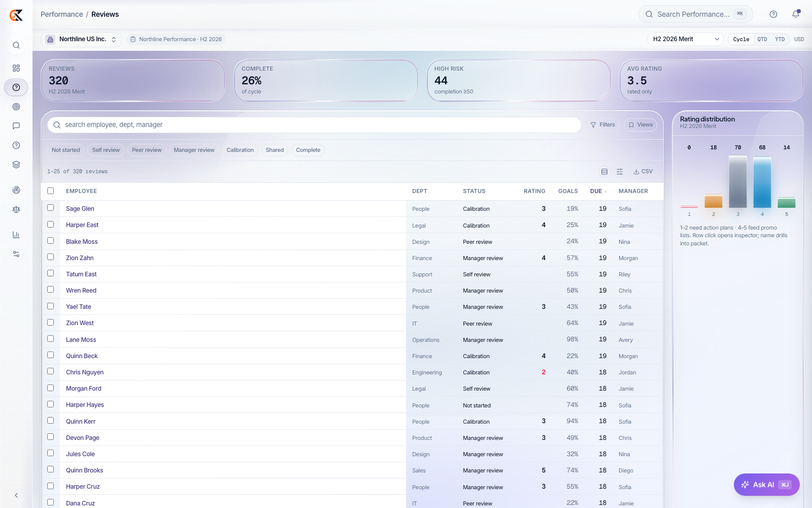Check the Harper East row checkbox
Screen dimensions: 812x508
point(50,224)
